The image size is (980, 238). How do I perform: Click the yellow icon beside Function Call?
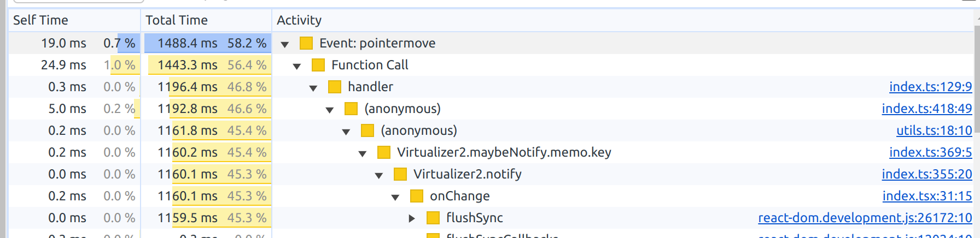click(318, 65)
